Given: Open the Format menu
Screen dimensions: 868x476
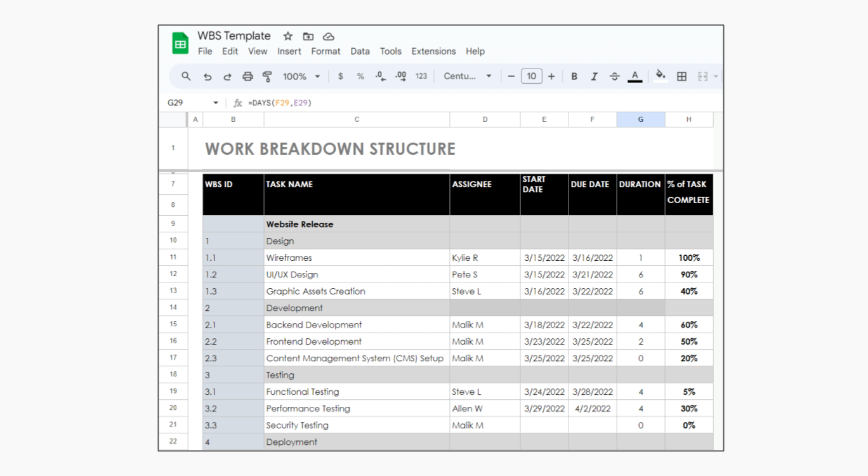Looking at the screenshot, I should point(325,51).
